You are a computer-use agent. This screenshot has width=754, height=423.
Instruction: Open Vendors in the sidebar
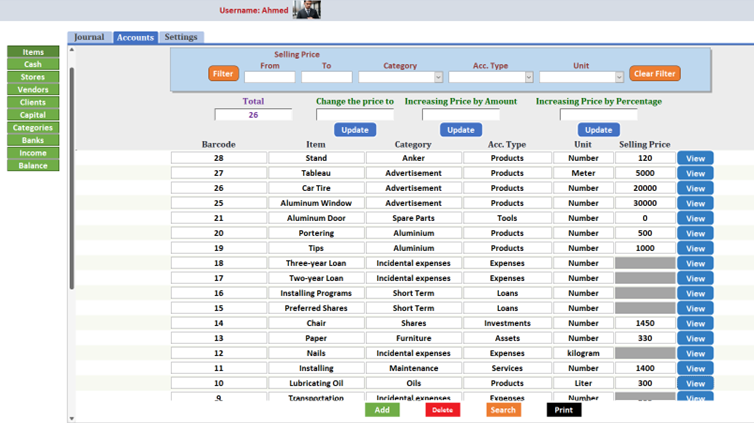pyautogui.click(x=33, y=89)
